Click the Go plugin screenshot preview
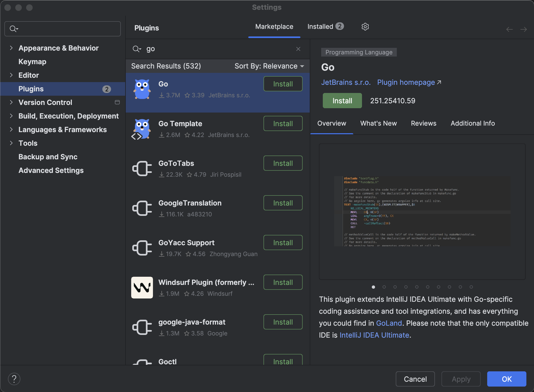Image resolution: width=534 pixels, height=392 pixels. click(x=422, y=211)
